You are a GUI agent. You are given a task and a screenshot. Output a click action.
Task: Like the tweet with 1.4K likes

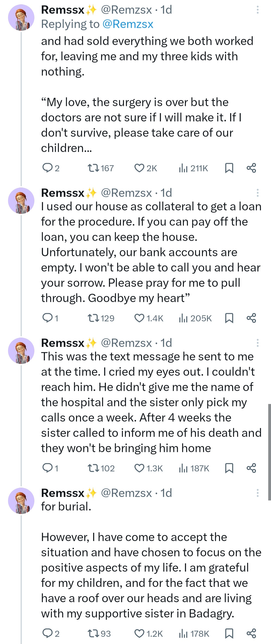tap(139, 318)
